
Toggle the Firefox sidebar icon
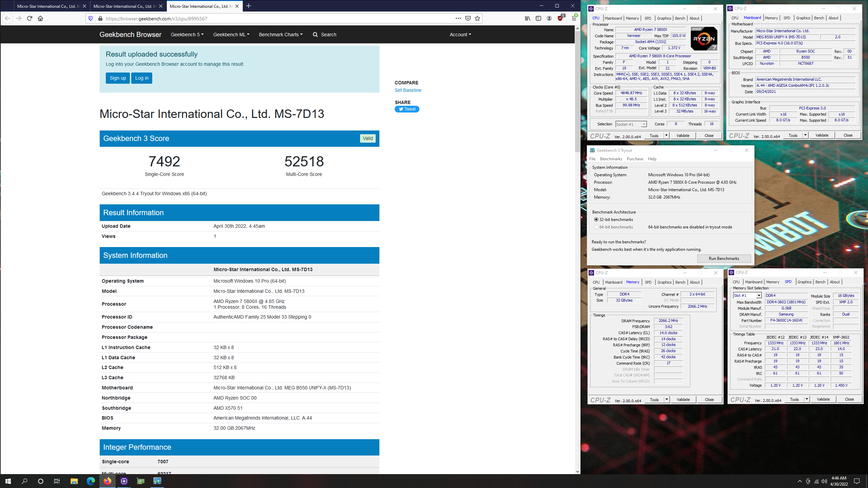pyautogui.click(x=538, y=18)
